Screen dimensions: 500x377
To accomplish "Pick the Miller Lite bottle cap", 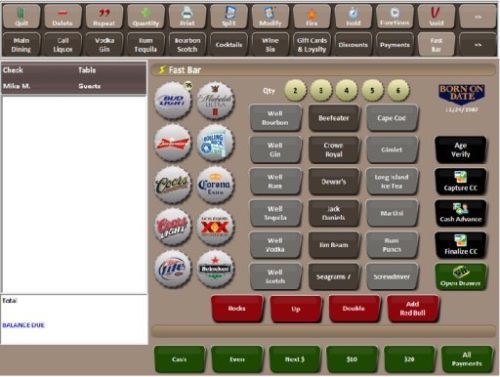I will pos(173,269).
